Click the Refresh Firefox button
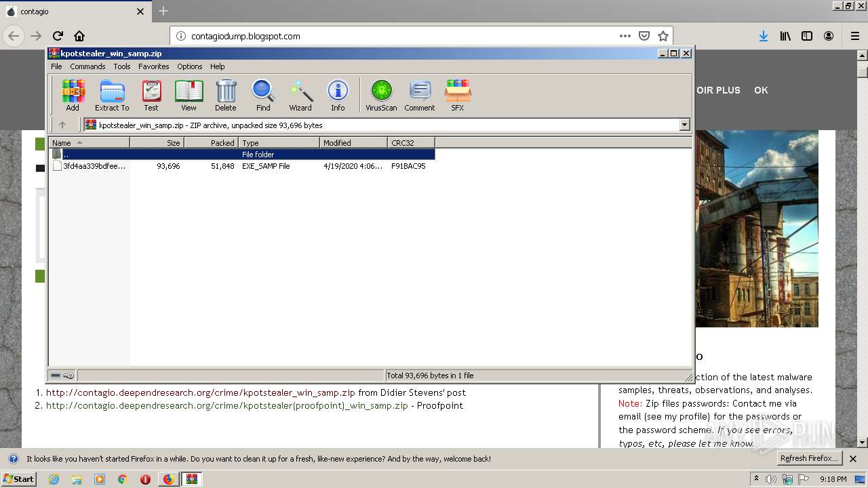Image resolution: width=868 pixels, height=488 pixels. tap(809, 458)
